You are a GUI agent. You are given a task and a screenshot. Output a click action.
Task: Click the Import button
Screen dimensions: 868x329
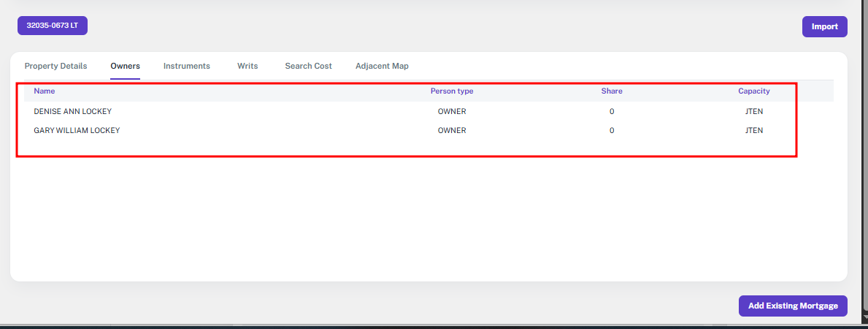point(824,26)
